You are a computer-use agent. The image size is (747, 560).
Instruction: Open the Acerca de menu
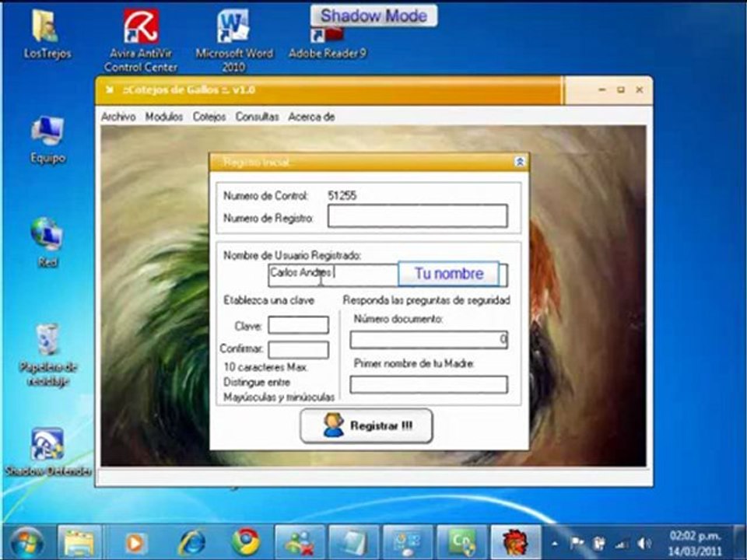coord(311,117)
